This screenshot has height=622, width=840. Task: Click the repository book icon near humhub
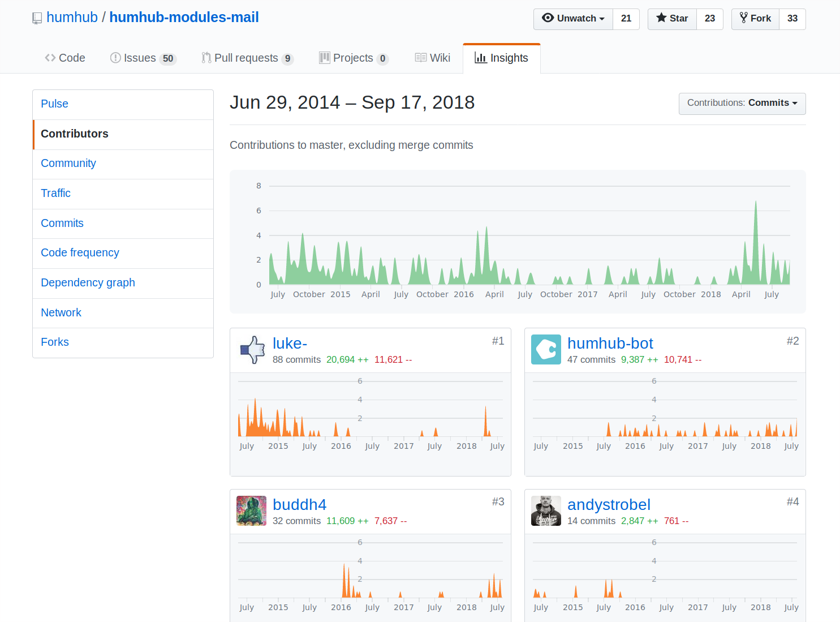click(36, 18)
